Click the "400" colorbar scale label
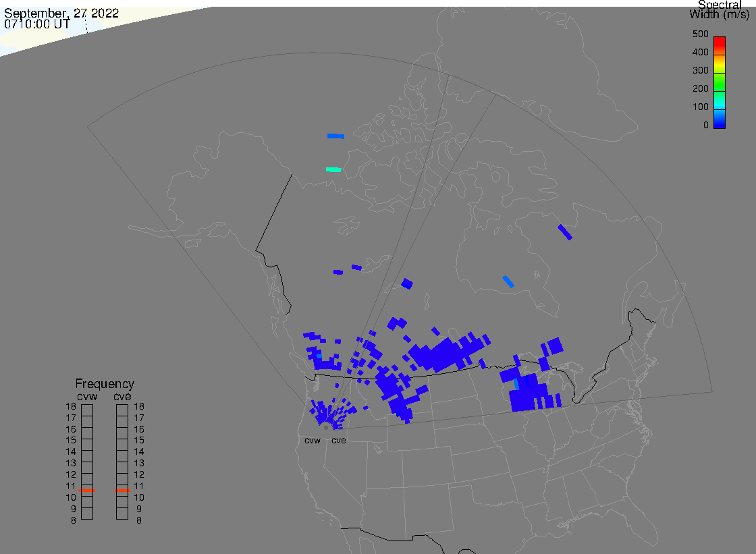This screenshot has width=756, height=554. (700, 52)
